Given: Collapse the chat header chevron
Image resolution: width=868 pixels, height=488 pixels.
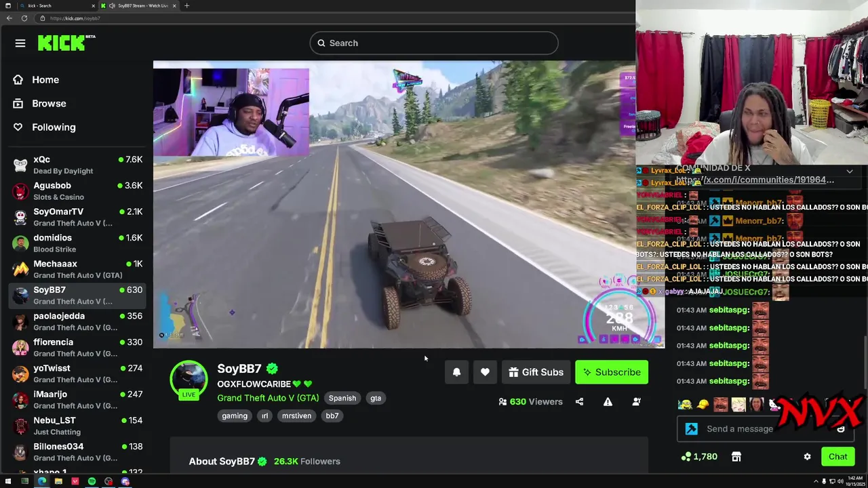Looking at the screenshot, I should click(x=849, y=171).
